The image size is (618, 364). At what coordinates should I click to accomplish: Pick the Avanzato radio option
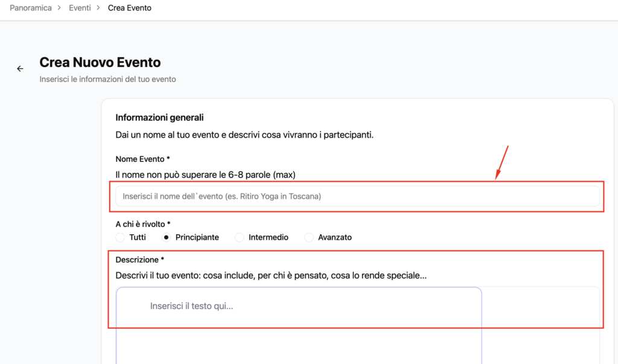click(310, 237)
